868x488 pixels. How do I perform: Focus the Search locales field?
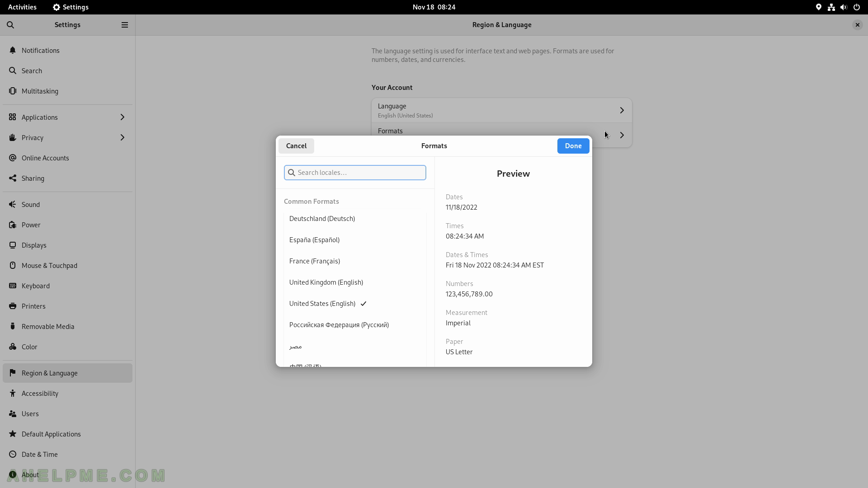(x=355, y=173)
